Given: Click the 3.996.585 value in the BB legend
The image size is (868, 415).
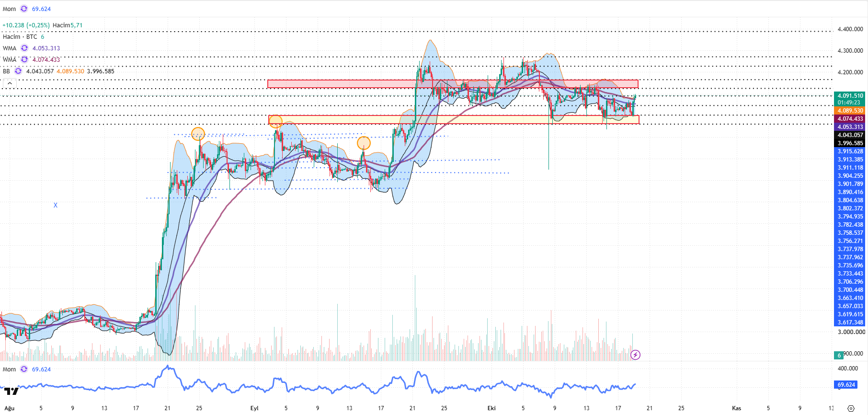Looking at the screenshot, I should click(x=101, y=71).
